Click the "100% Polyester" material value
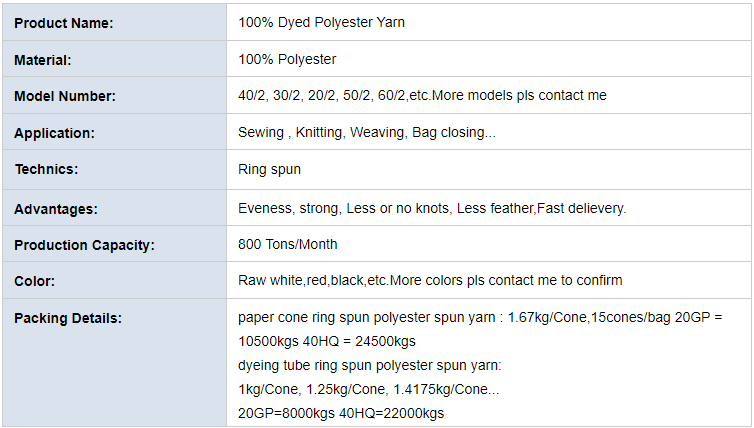This screenshot has height=428, width=754. [x=287, y=59]
